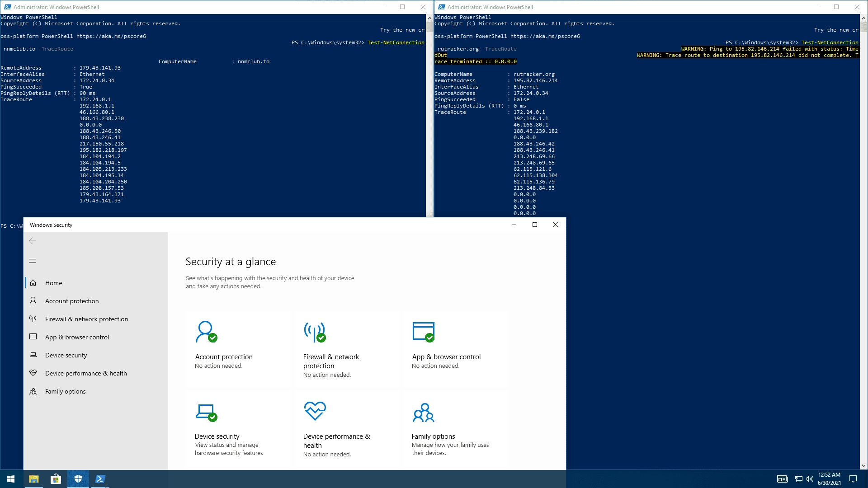This screenshot has height=488, width=868.
Task: Open the Family options tile people icon
Action: click(424, 413)
